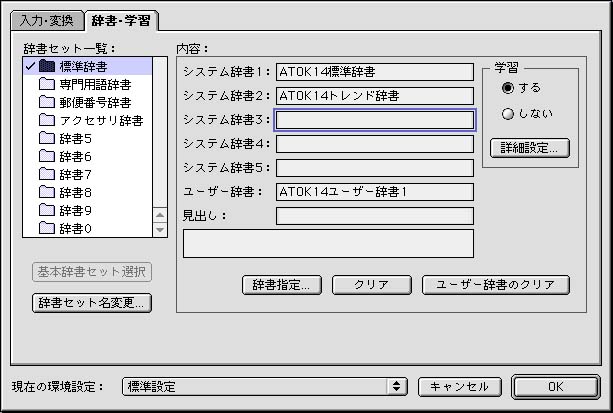Click the システム辞書4 field
This screenshot has height=413, width=613.
tap(375, 144)
